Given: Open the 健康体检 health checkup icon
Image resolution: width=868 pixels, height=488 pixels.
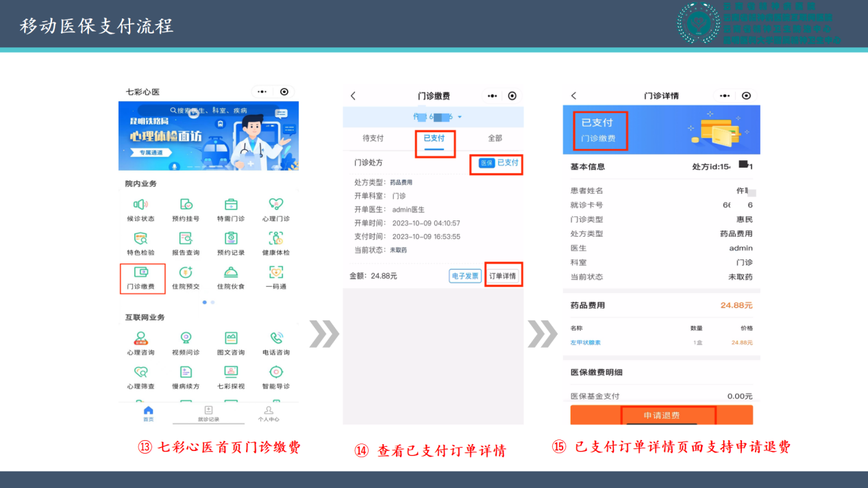Looking at the screenshot, I should (275, 243).
